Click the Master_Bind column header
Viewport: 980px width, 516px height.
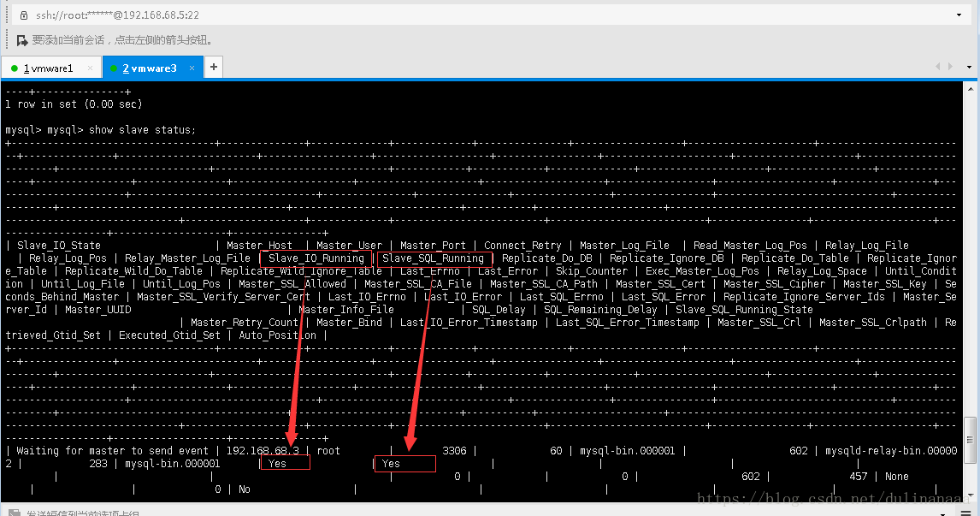[x=349, y=322]
